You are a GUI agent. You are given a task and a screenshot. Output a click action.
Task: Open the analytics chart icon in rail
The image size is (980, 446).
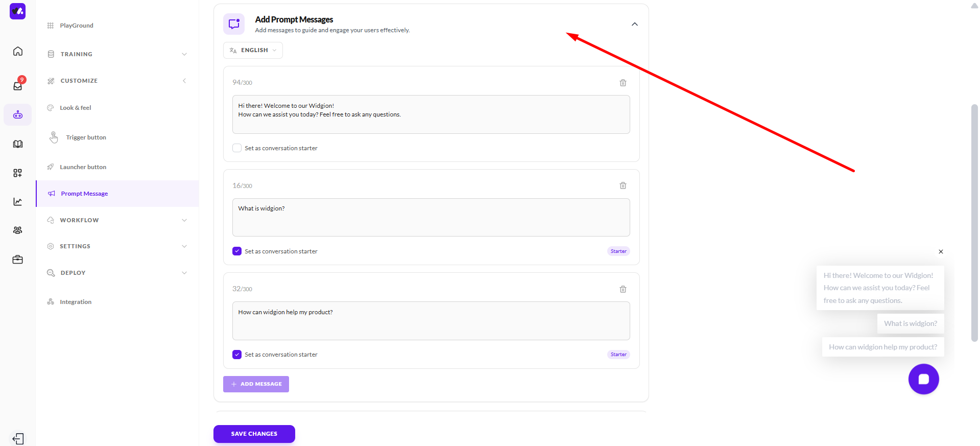click(18, 202)
